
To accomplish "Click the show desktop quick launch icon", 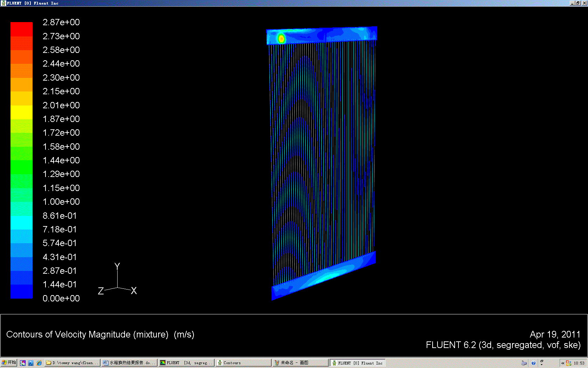I will point(23,363).
